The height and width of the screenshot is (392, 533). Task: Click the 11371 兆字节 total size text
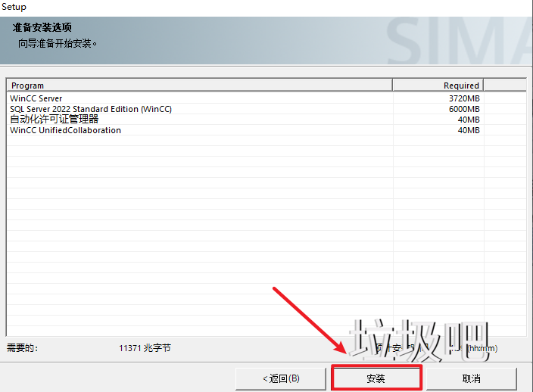click(145, 348)
